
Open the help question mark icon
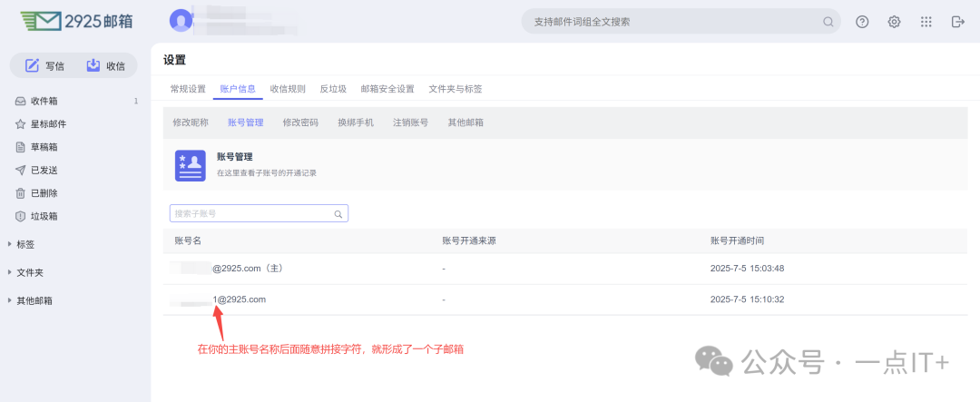click(x=863, y=22)
